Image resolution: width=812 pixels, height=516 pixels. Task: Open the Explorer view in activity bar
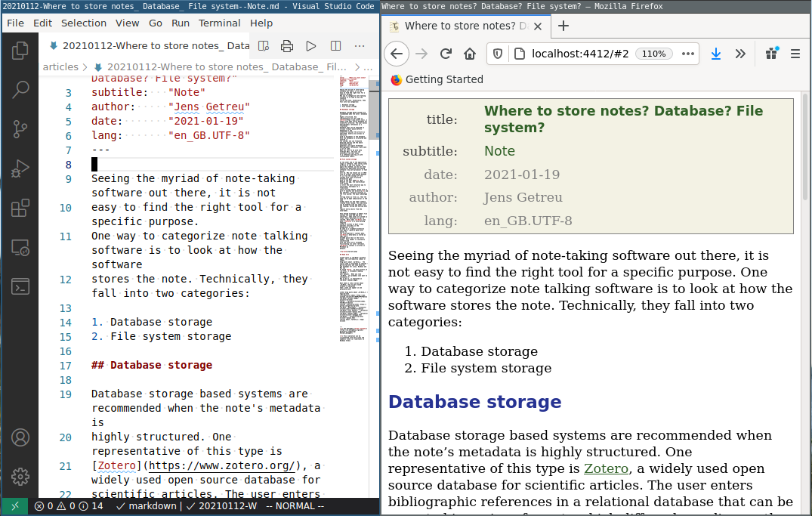[x=20, y=51]
